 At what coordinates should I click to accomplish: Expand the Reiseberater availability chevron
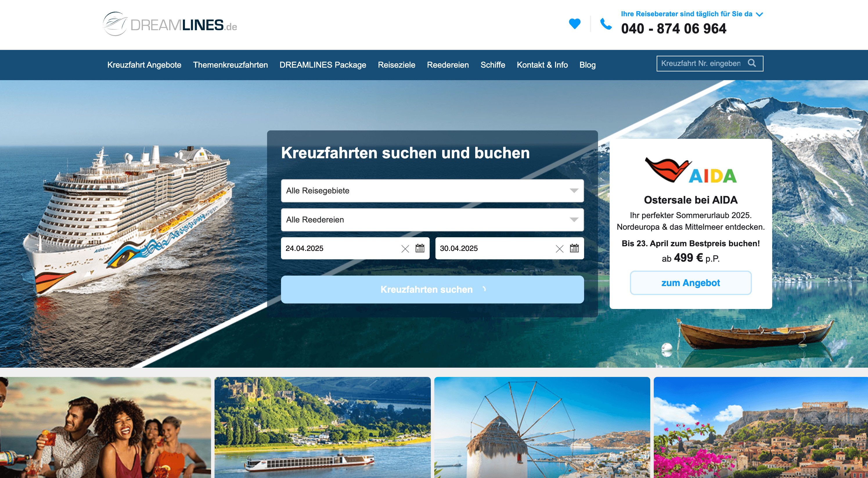(759, 14)
